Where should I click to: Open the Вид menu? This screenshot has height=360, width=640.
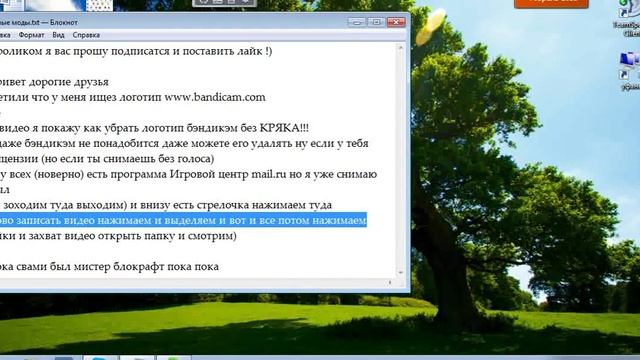pyautogui.click(x=58, y=35)
